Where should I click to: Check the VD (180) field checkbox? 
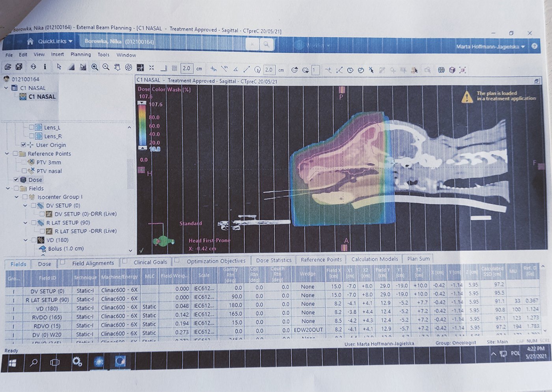[x=34, y=240]
